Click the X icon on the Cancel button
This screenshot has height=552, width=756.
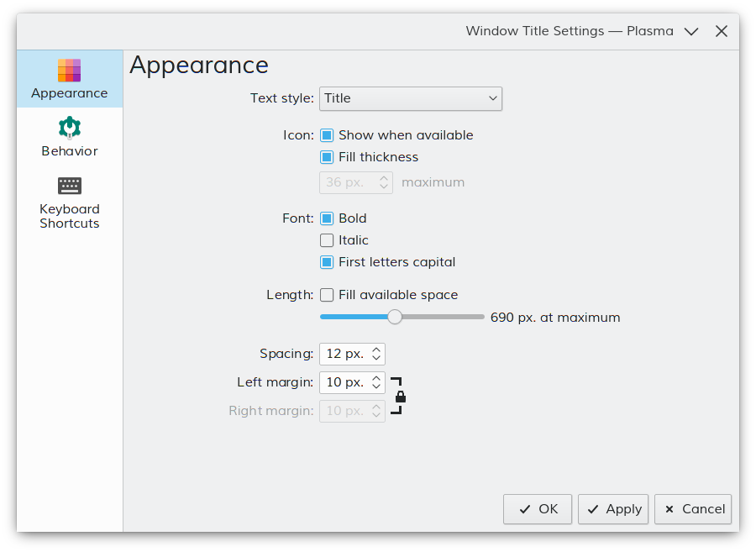[x=669, y=509]
